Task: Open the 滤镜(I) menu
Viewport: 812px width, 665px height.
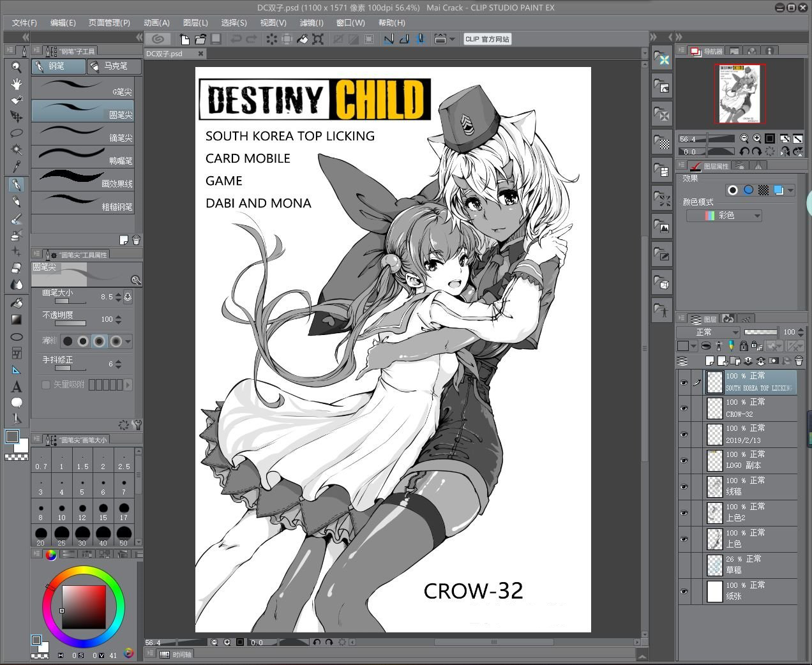Action: click(x=312, y=22)
